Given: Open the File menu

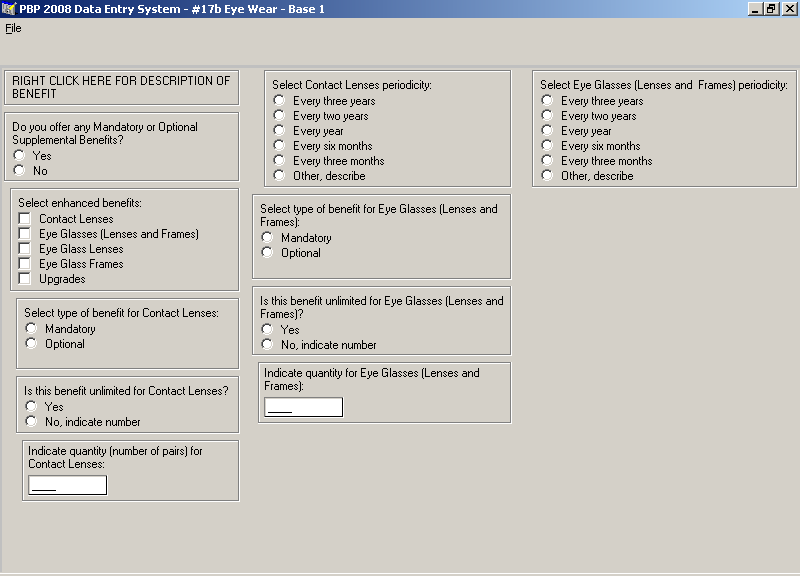Looking at the screenshot, I should click(13, 28).
